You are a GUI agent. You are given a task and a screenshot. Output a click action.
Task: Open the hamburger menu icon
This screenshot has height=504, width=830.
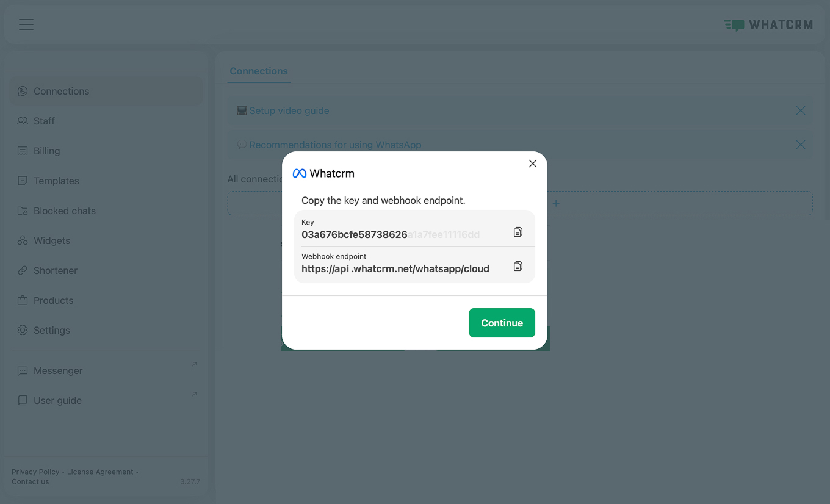click(x=26, y=24)
